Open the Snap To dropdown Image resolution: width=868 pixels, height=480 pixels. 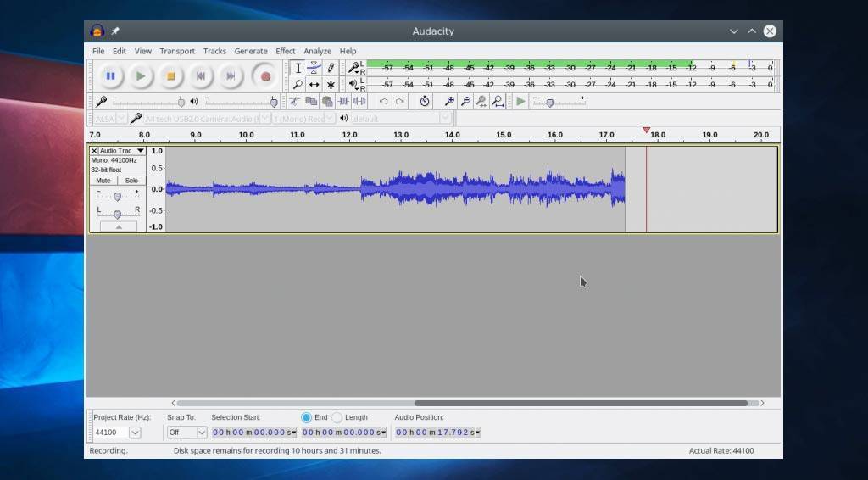(x=201, y=433)
